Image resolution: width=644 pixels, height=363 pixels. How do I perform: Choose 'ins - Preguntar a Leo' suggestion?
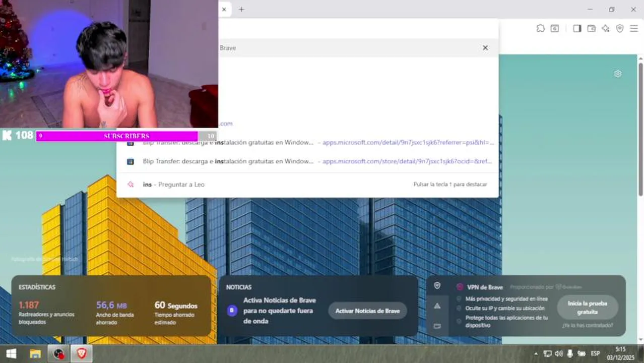pyautogui.click(x=307, y=185)
